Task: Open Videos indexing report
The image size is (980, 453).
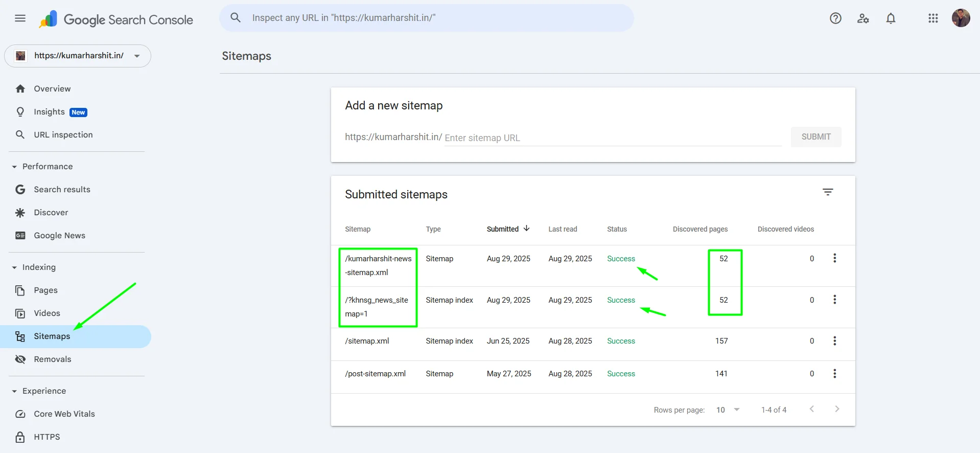Action: [x=76, y=313]
